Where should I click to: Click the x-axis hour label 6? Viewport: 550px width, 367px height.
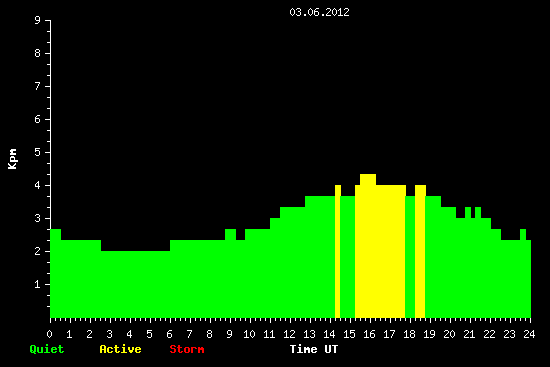[x=169, y=334]
